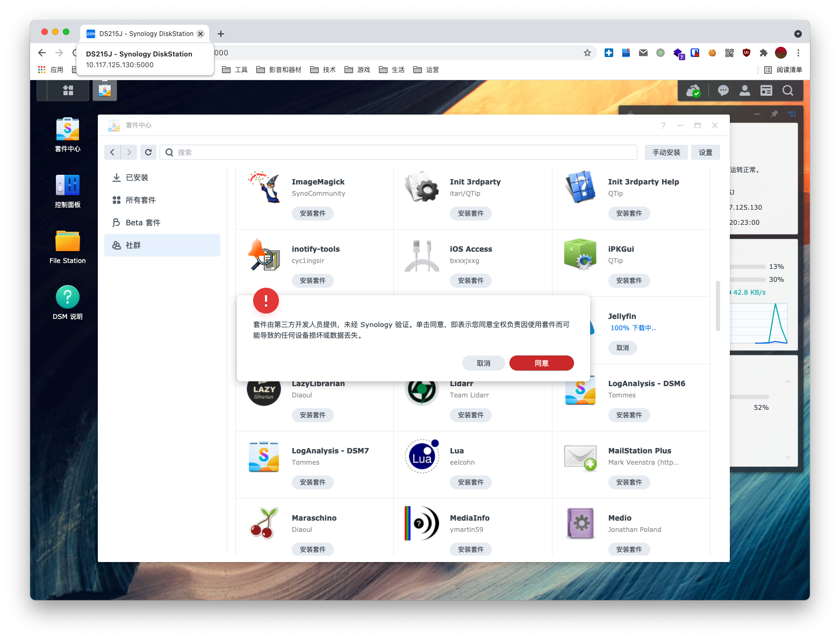Click the Package Center vertical scrollbar

718,306
